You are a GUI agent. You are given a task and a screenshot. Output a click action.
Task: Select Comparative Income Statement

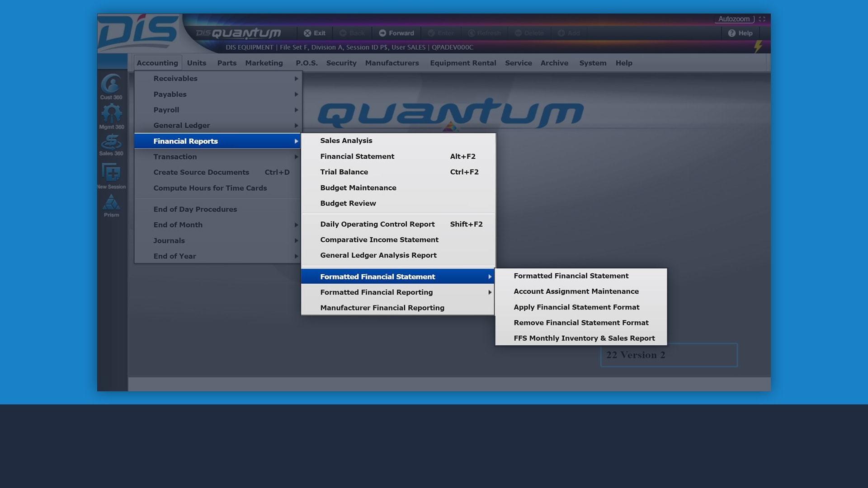(398, 239)
